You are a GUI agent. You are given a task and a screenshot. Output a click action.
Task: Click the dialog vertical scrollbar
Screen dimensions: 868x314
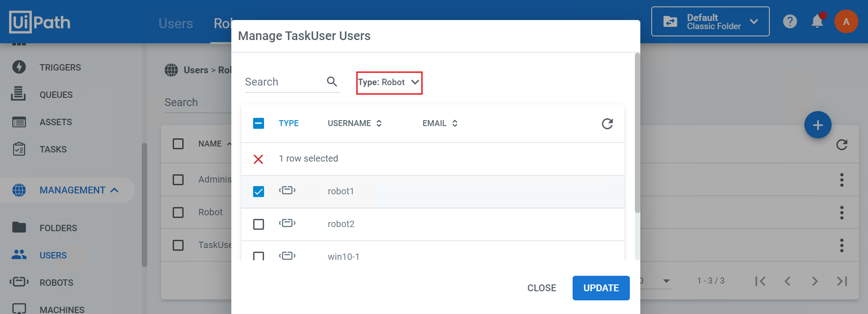(x=637, y=133)
